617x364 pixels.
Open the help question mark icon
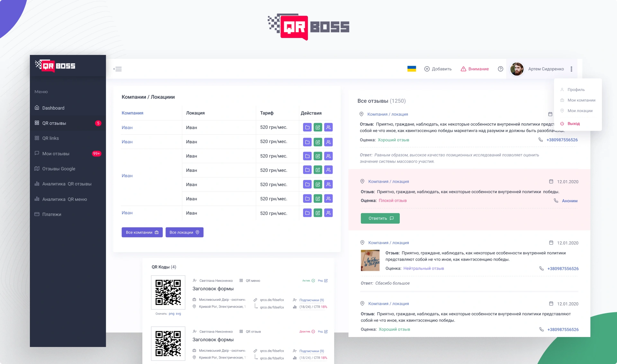coord(500,69)
